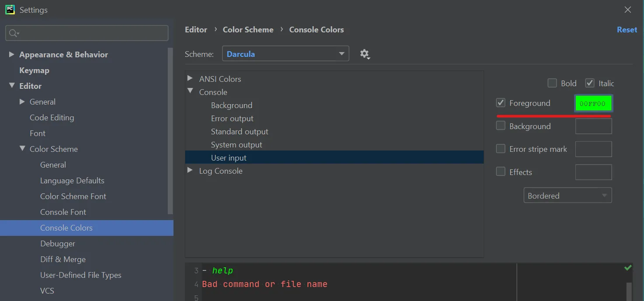This screenshot has width=644, height=301.
Task: Enable the Background color checkbox
Action: point(501,126)
